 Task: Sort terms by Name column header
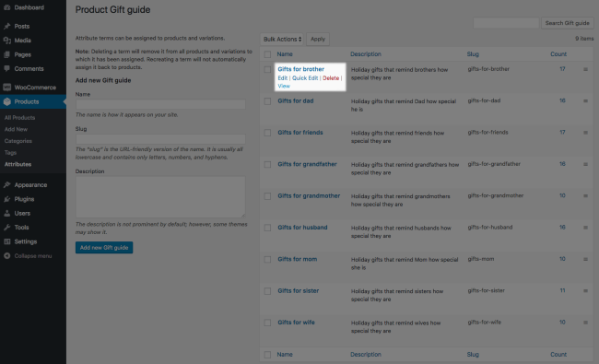(285, 54)
